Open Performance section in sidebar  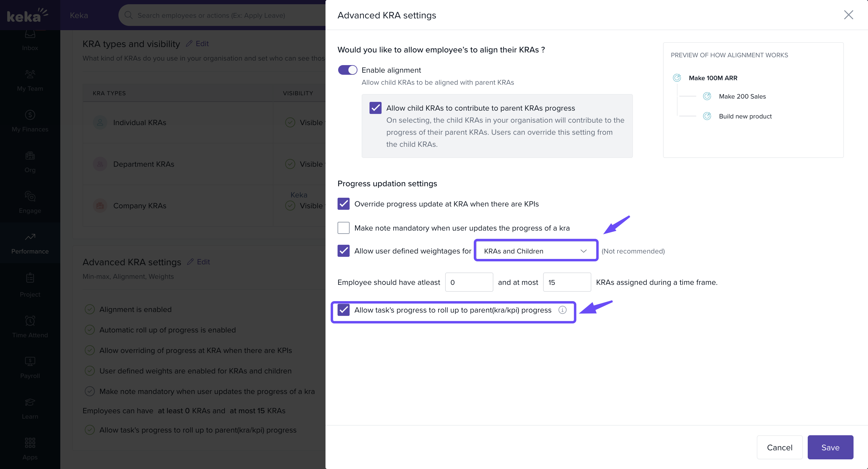click(x=30, y=243)
